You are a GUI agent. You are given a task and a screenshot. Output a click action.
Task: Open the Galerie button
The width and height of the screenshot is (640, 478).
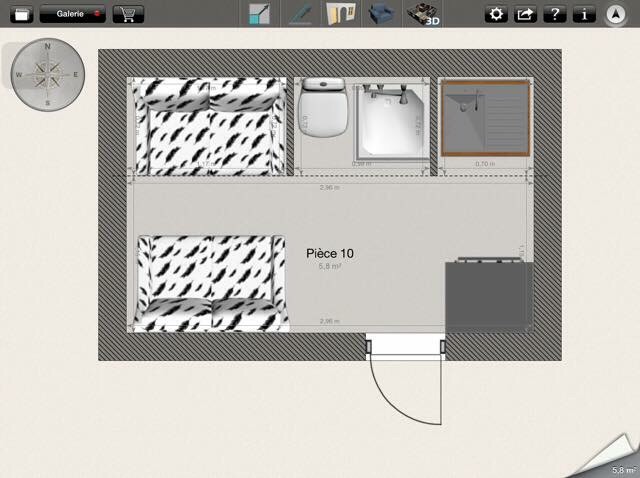click(73, 14)
